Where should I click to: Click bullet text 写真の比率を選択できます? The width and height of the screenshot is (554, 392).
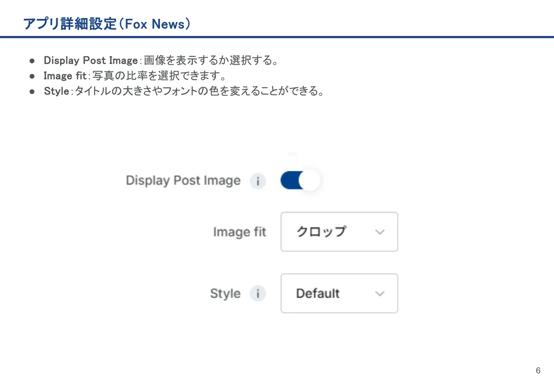pyautogui.click(x=158, y=76)
